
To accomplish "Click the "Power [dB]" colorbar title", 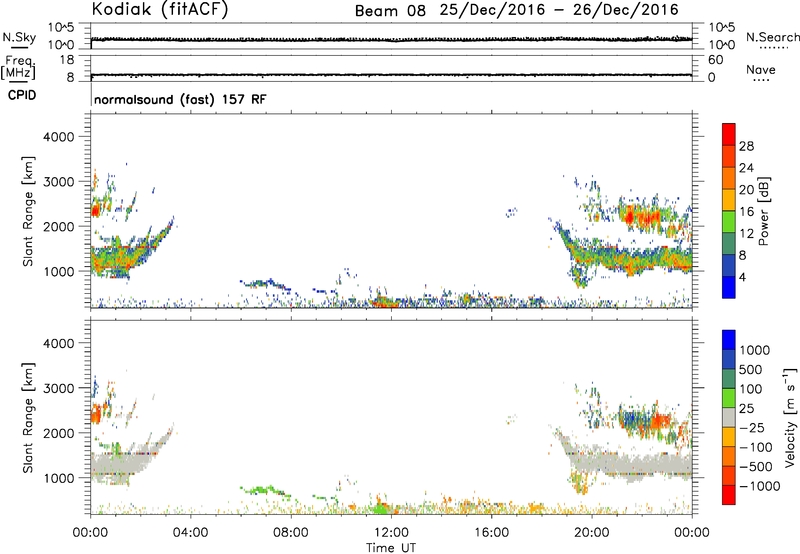I will click(763, 211).
